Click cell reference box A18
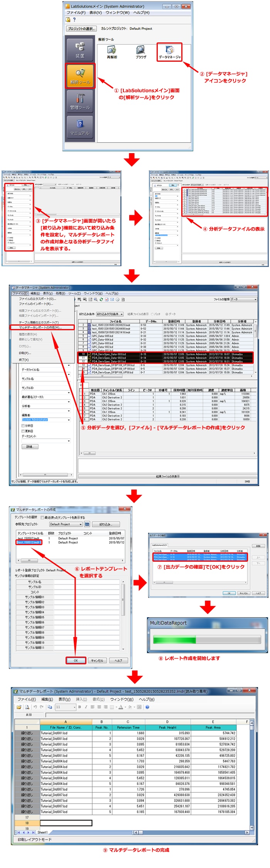The height and width of the screenshot is (868, 270). point(29,715)
